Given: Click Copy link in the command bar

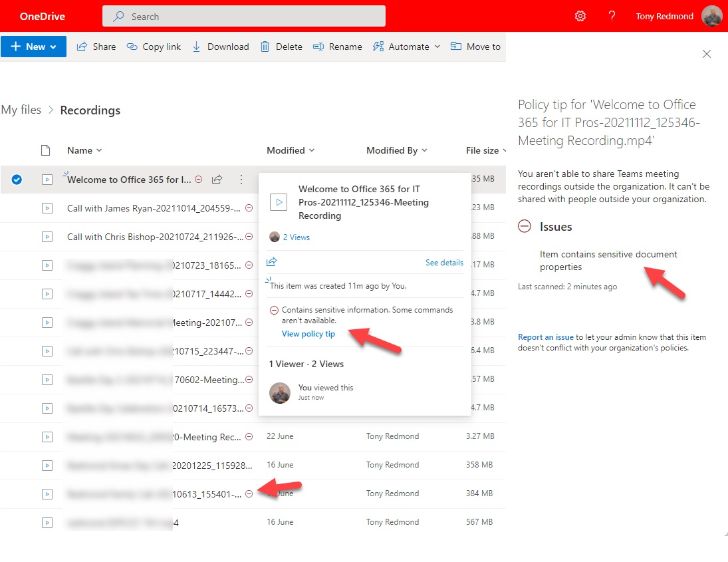Looking at the screenshot, I should point(154,47).
